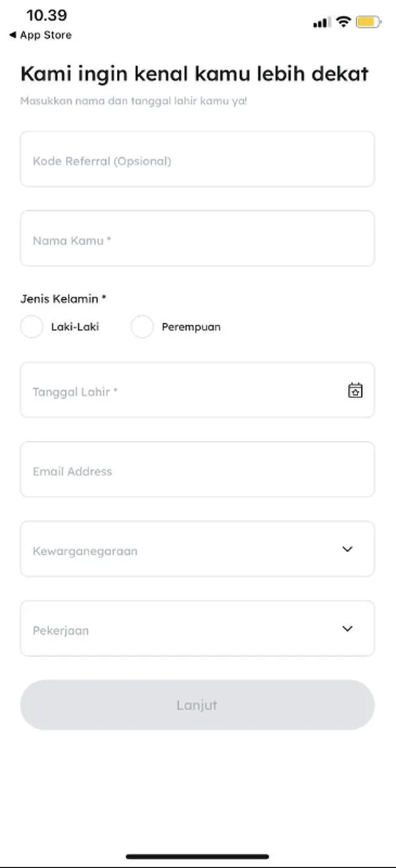Open the calendar icon for birth date

tap(355, 391)
